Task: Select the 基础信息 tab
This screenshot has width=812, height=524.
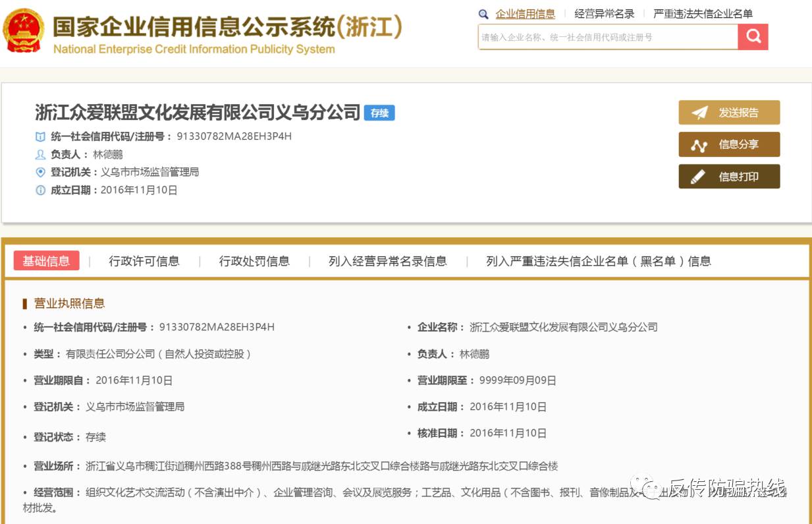Action: (x=46, y=261)
